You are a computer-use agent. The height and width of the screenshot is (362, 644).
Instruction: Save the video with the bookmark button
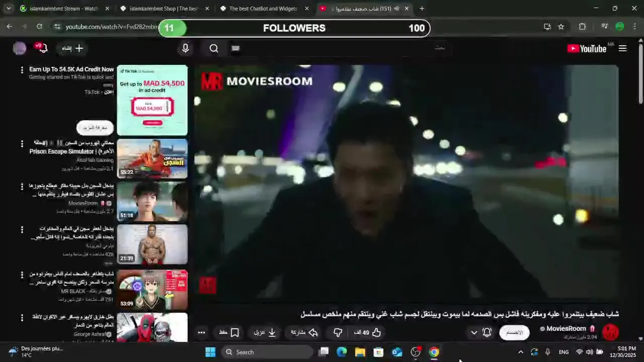pyautogui.click(x=229, y=332)
